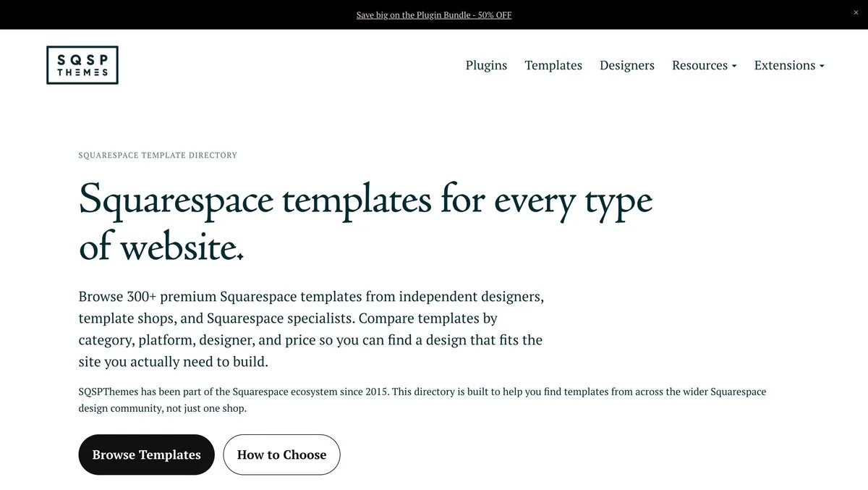The width and height of the screenshot is (868, 490).
Task: Click the SQSP Themes logo
Action: click(82, 65)
